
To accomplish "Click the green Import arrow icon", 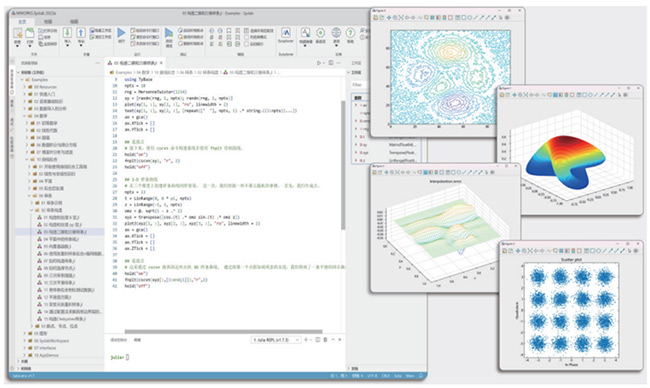I will 67,33.
